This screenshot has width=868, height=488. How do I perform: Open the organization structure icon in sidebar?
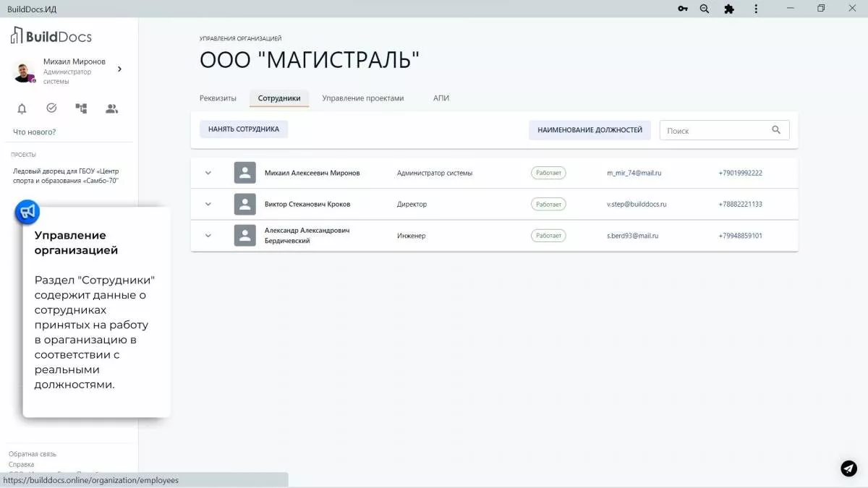pyautogui.click(x=80, y=108)
